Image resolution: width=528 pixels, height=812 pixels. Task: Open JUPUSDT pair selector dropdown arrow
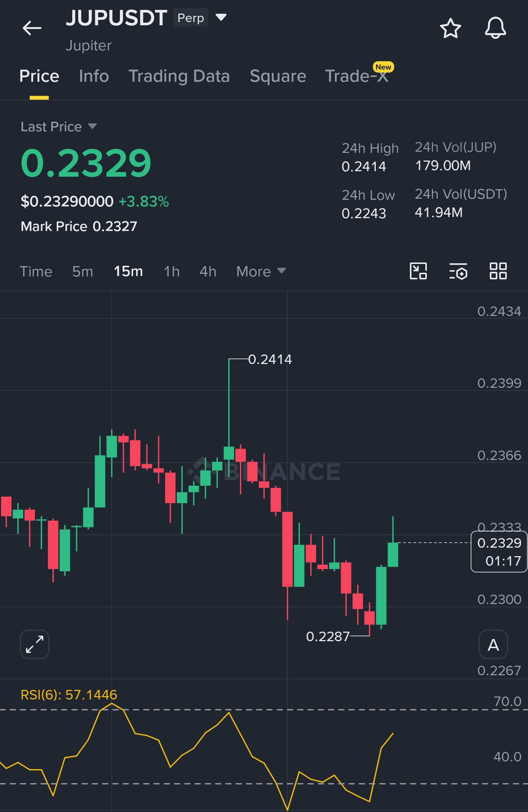click(221, 17)
